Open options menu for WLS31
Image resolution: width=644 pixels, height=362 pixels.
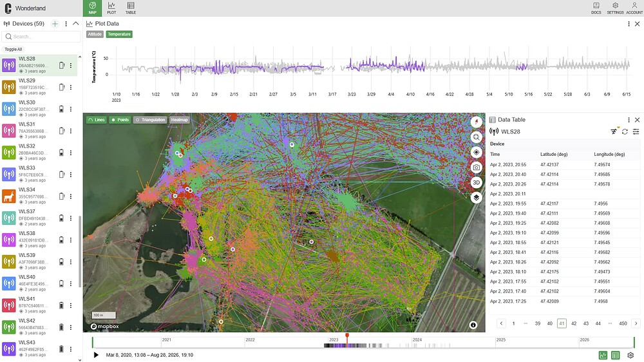tap(71, 131)
